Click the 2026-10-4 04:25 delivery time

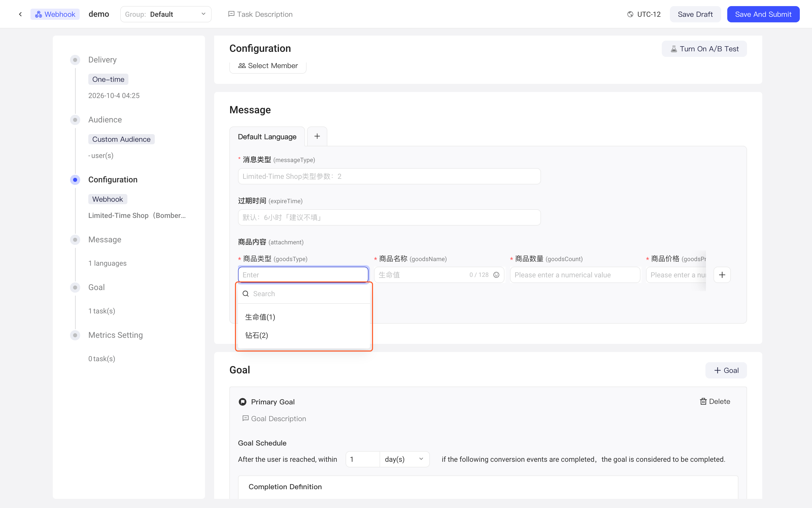point(114,96)
